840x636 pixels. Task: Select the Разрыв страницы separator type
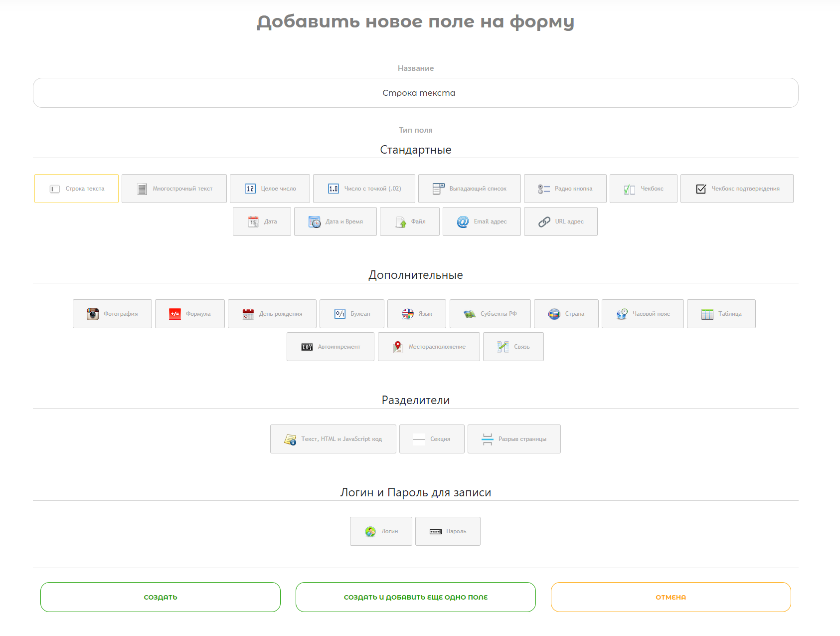point(513,439)
